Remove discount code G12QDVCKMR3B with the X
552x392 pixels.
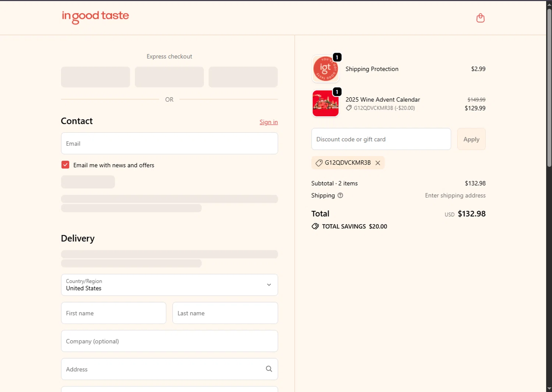(378, 163)
